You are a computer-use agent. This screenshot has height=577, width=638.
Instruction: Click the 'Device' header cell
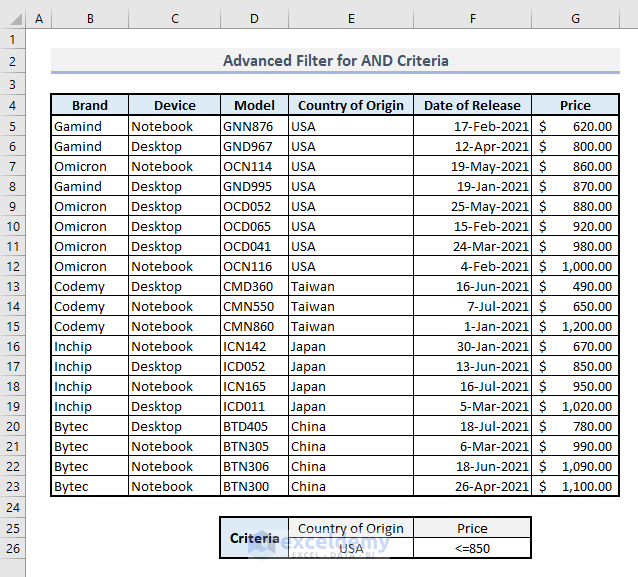pyautogui.click(x=175, y=105)
